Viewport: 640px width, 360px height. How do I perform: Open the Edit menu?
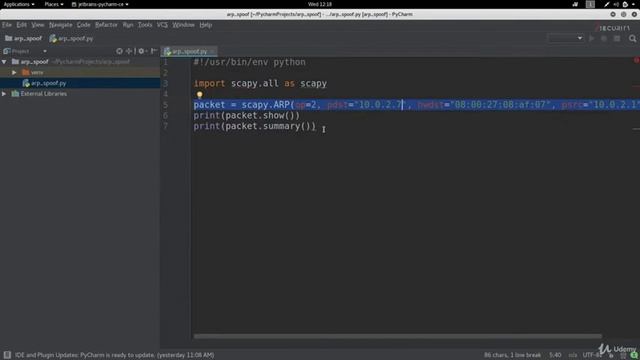point(21,25)
